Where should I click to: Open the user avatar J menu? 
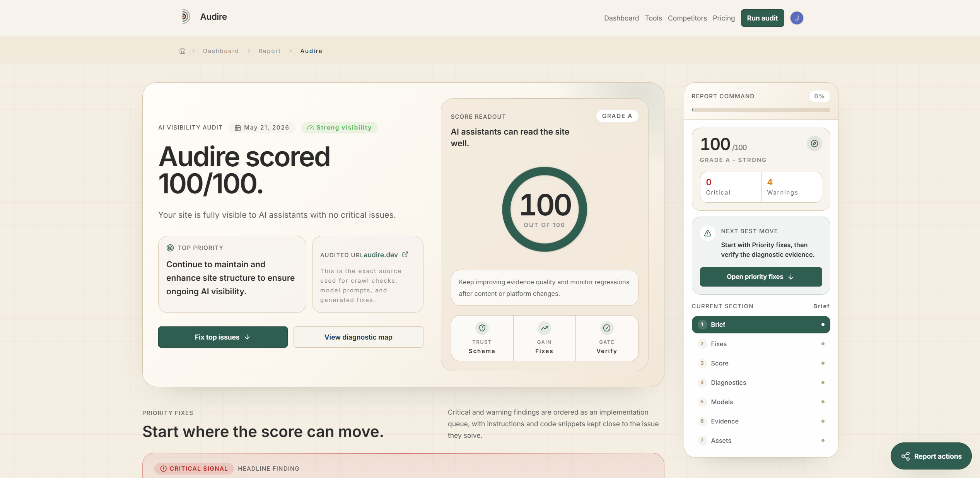click(797, 18)
